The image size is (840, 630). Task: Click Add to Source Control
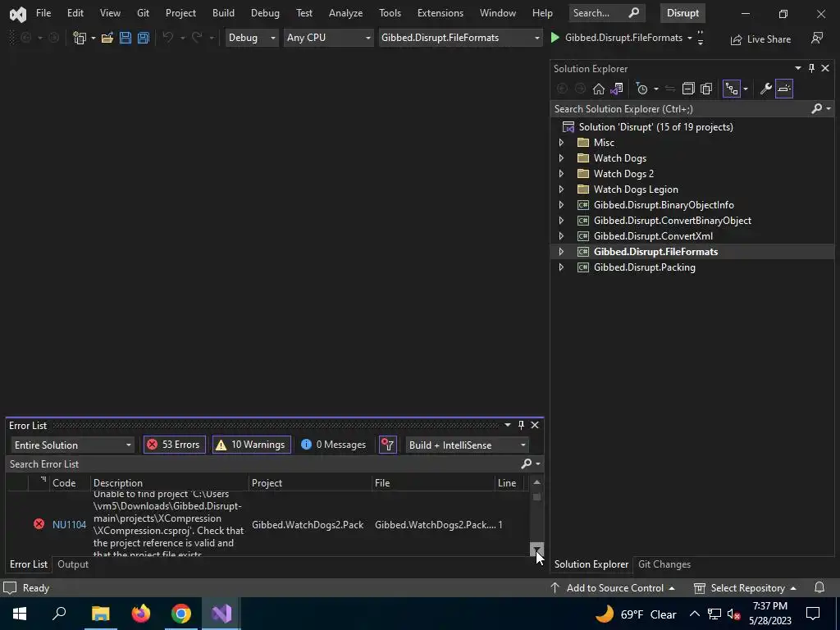(613, 587)
